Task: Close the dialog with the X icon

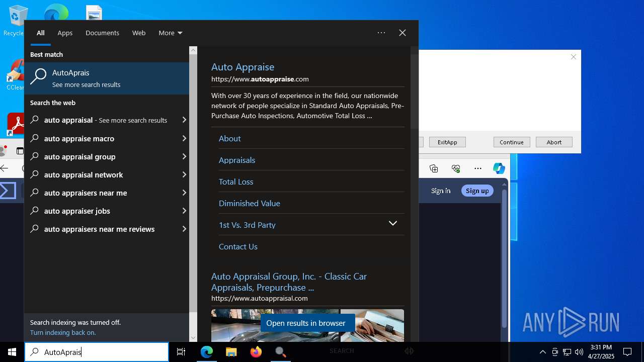Action: [x=574, y=57]
